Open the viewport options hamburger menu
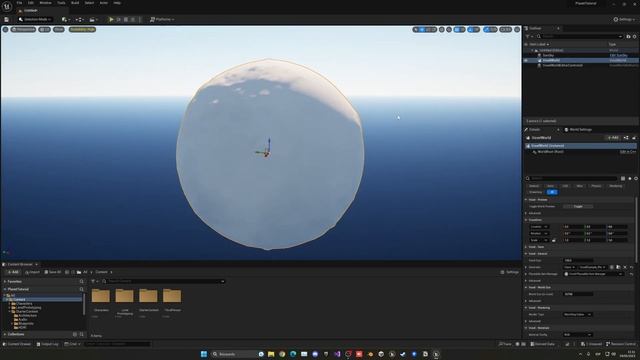 5,29
